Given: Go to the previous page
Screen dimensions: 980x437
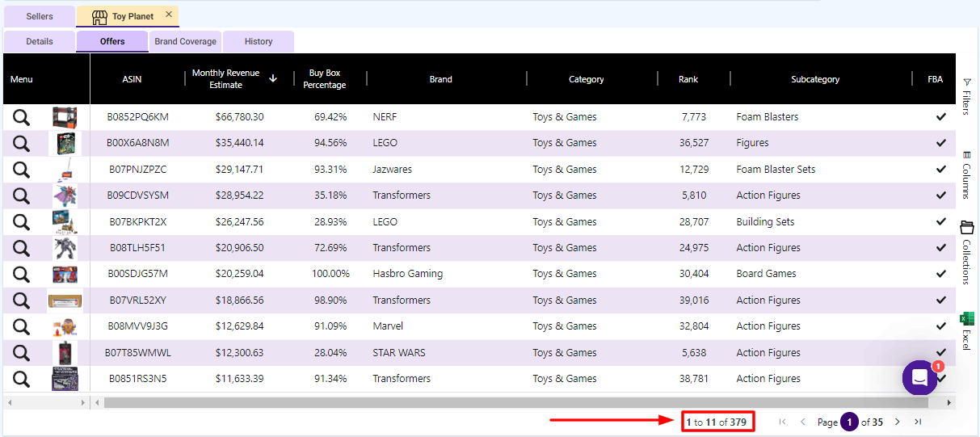Looking at the screenshot, I should pos(802,422).
